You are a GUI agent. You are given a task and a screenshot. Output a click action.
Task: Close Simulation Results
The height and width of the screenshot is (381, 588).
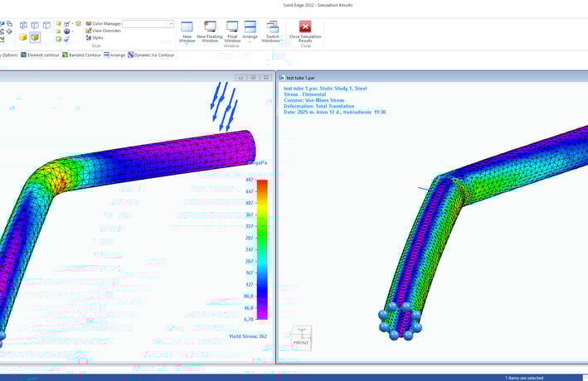click(x=305, y=31)
